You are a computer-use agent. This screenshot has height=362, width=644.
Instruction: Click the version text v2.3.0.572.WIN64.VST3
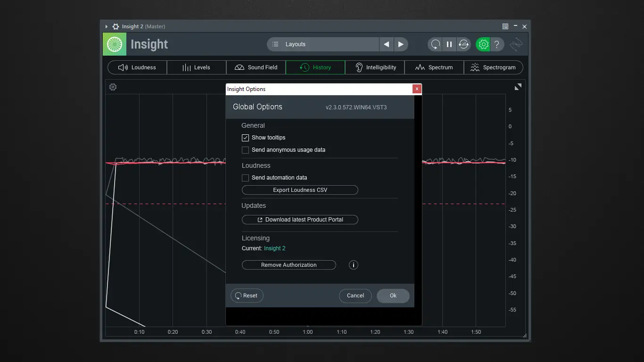tap(356, 107)
